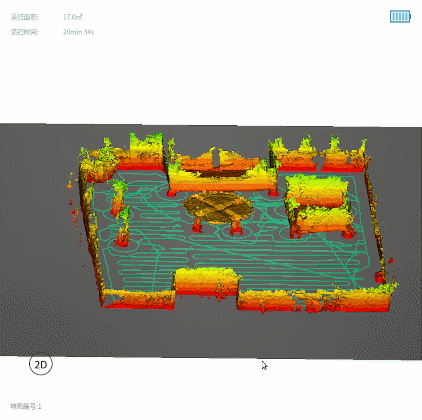
Task: Click the small red cylinder near right wall
Action: (379, 277)
